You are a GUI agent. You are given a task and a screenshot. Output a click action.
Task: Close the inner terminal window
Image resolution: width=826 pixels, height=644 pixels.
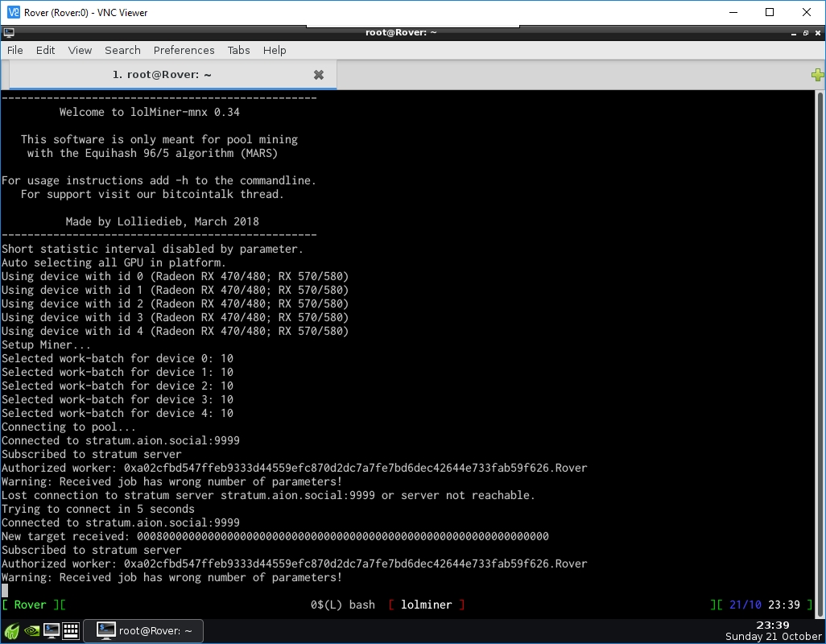(x=818, y=33)
